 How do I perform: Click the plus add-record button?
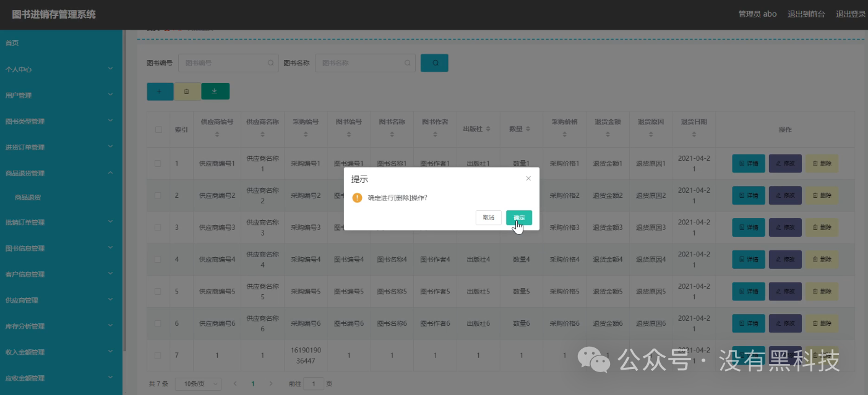160,91
